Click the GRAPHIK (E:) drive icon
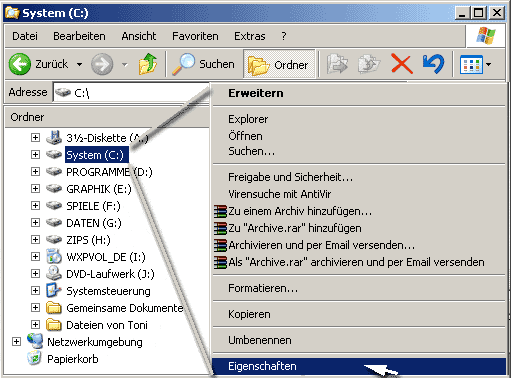 54,189
